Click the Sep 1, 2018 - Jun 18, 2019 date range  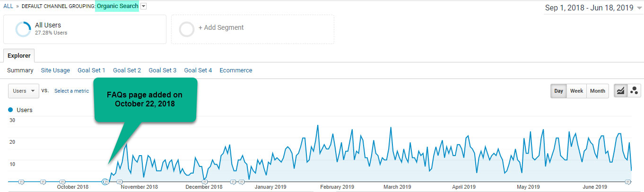(589, 8)
